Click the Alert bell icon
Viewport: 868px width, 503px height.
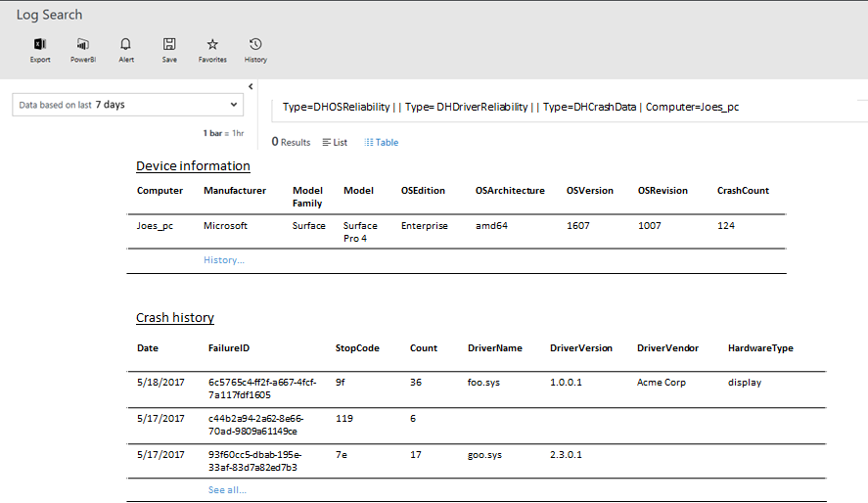pyautogui.click(x=126, y=45)
